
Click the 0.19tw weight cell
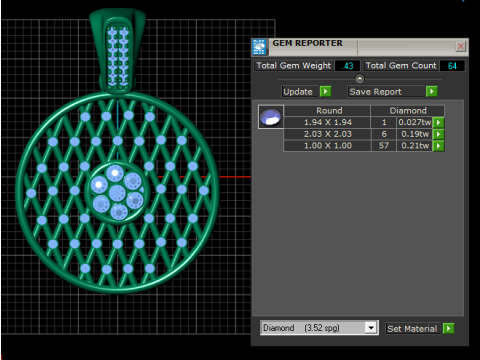415,134
